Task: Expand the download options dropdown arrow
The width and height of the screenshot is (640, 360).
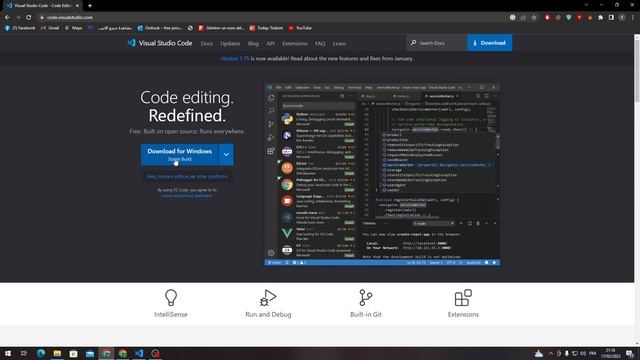Action: tap(226, 155)
